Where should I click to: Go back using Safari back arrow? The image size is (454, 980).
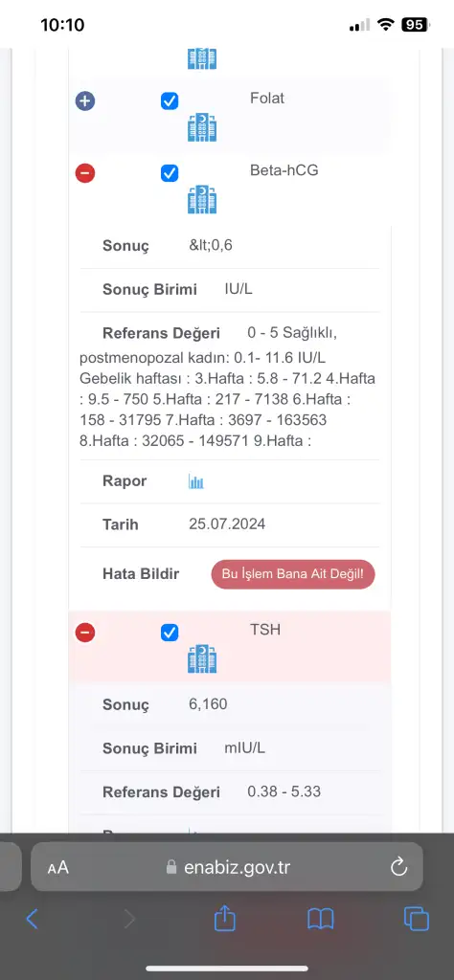click(x=32, y=919)
